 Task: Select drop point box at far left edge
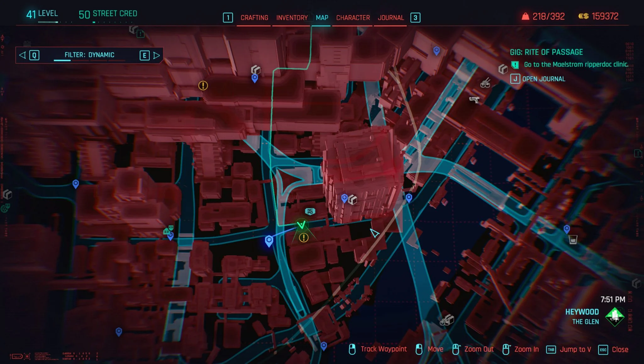click(8, 195)
